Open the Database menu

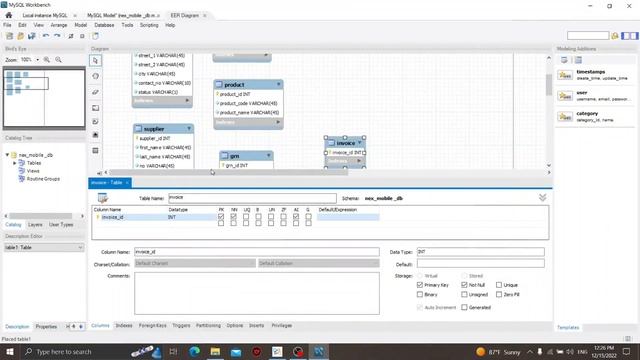click(x=104, y=25)
